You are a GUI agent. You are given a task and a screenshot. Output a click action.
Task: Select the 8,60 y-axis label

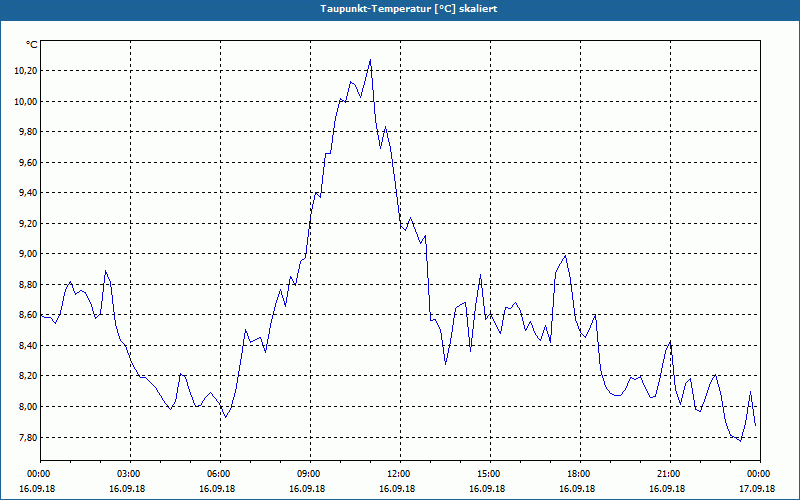[x=28, y=315]
